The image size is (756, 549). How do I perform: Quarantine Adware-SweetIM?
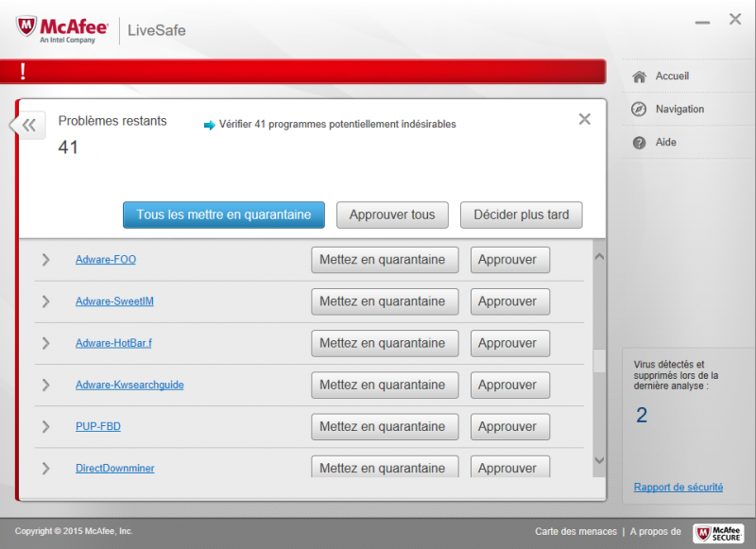coord(385,301)
